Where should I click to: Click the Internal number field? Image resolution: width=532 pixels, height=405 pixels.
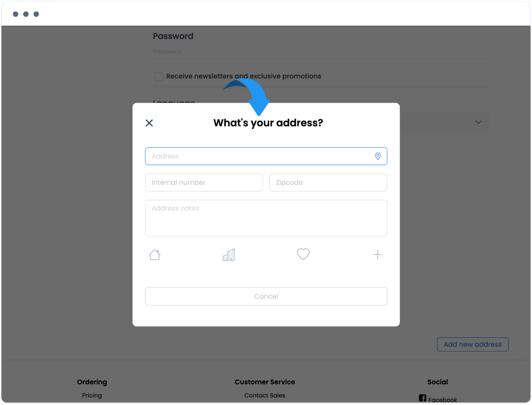204,183
